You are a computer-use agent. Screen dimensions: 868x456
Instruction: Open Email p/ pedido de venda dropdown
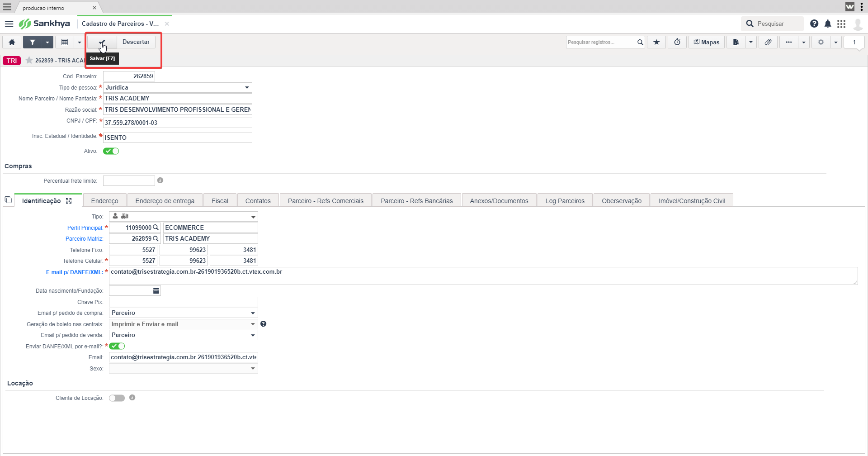point(183,335)
